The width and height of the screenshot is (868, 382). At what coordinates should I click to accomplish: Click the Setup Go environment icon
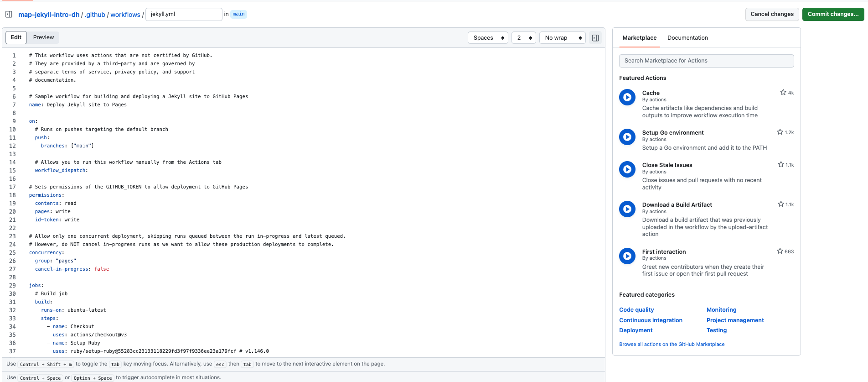[x=627, y=137]
